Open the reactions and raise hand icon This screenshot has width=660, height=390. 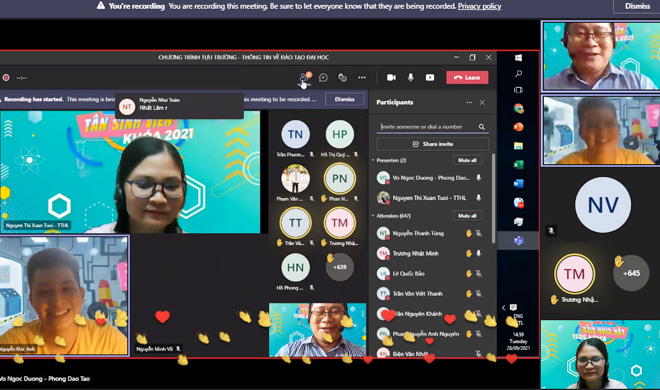click(x=343, y=77)
